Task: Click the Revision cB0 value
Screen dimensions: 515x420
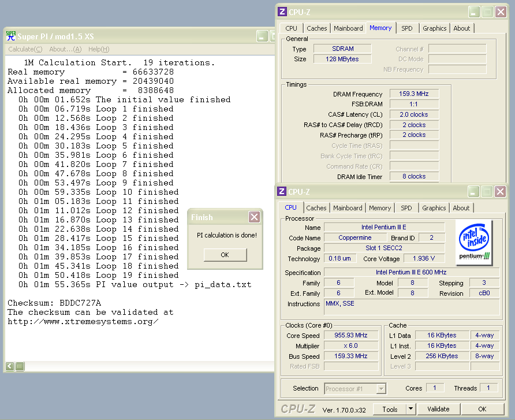Action: click(484, 293)
